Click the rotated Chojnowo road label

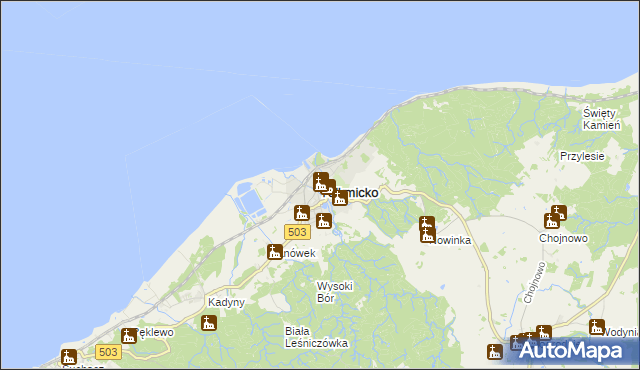click(534, 283)
